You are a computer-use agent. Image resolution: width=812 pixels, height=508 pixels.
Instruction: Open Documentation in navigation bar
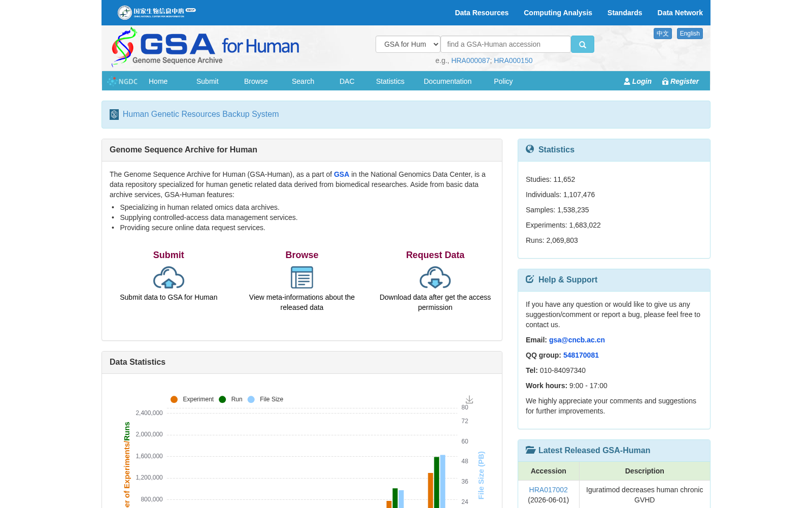448,81
